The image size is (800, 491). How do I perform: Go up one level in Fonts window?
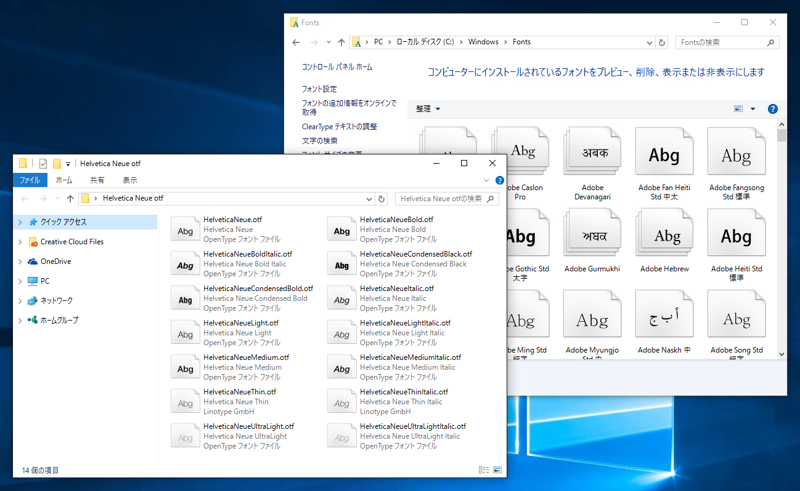point(341,42)
